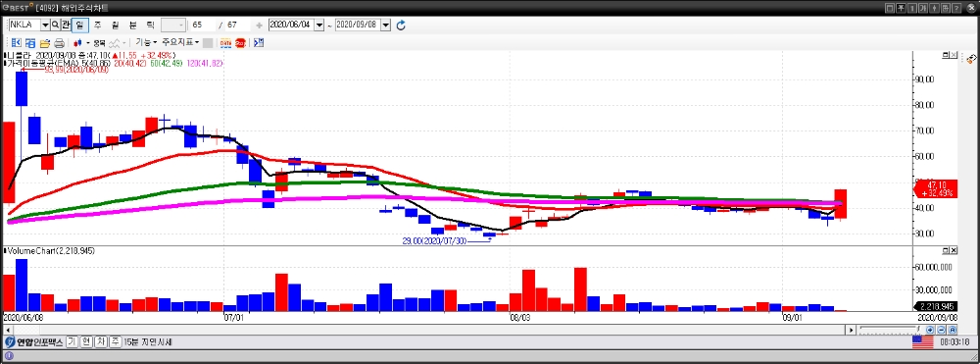The image size is (980, 364).
Task: Click the red stop-sign icon
Action: click(240, 43)
